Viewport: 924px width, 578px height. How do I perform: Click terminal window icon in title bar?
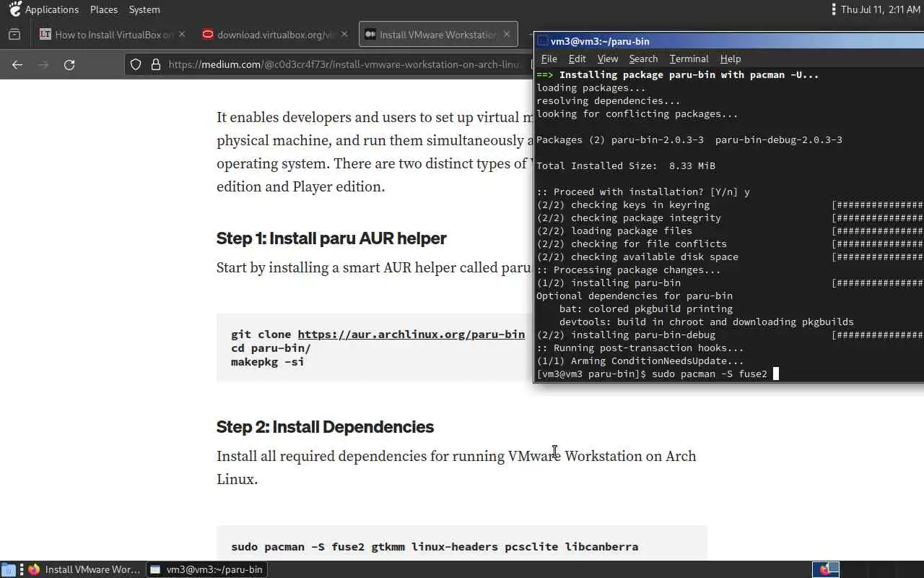(542, 41)
